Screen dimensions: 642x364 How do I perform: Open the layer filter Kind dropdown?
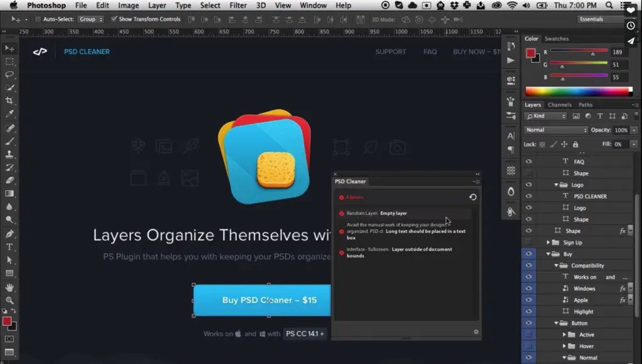(x=545, y=116)
